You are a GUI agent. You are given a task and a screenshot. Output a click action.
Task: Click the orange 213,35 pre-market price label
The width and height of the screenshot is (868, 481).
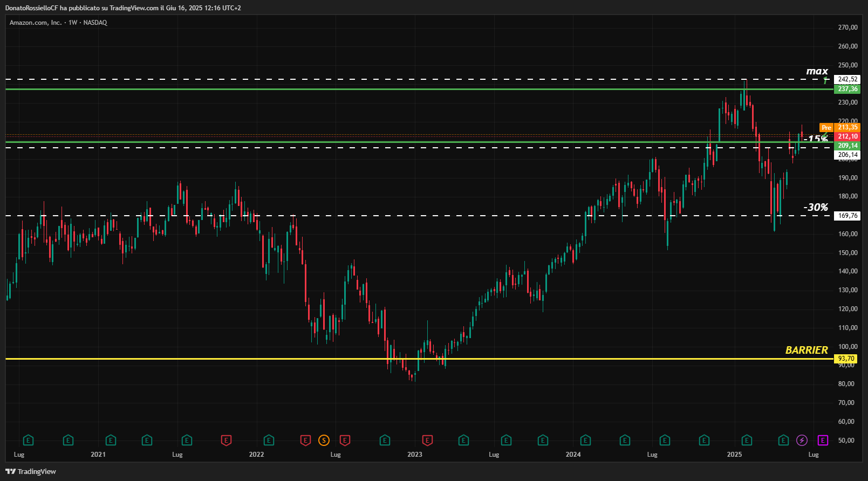(848, 128)
